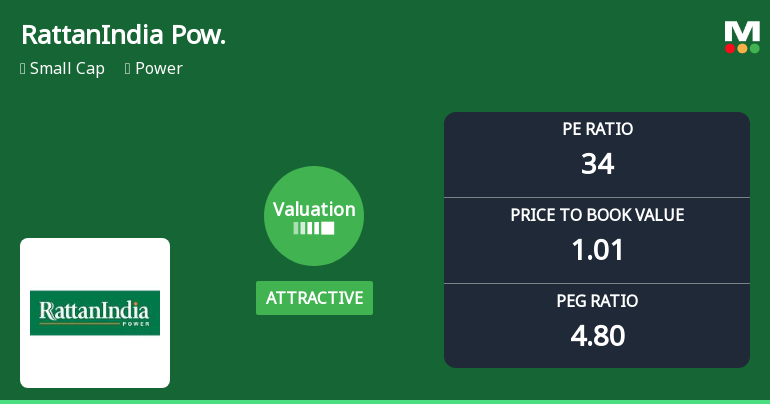The height and width of the screenshot is (404, 770).
Task: Click the small icon before Small Cap
Action: (x=23, y=69)
